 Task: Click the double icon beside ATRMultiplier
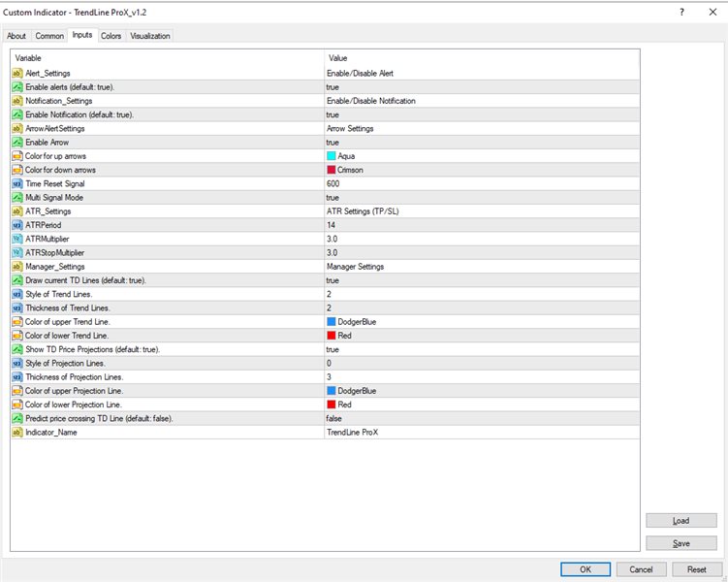17,239
